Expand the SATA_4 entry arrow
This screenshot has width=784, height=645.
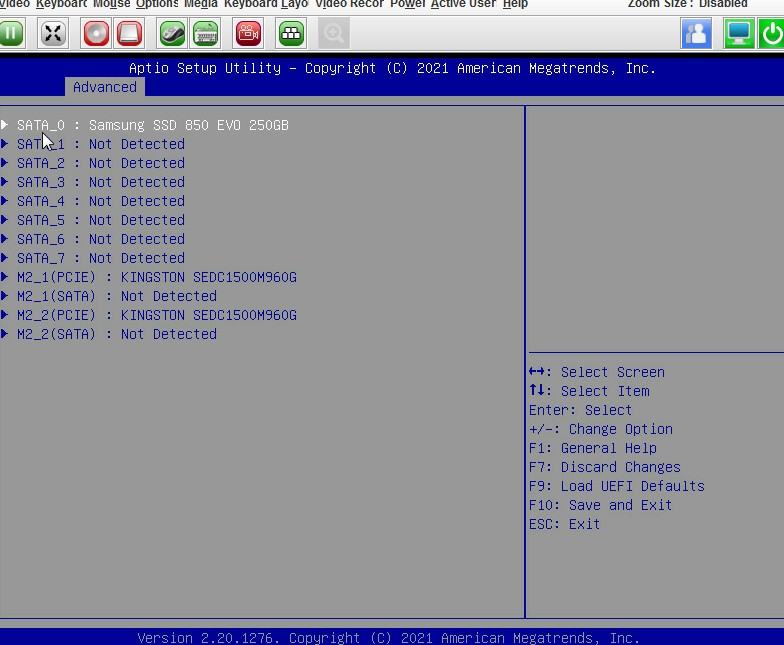4,200
